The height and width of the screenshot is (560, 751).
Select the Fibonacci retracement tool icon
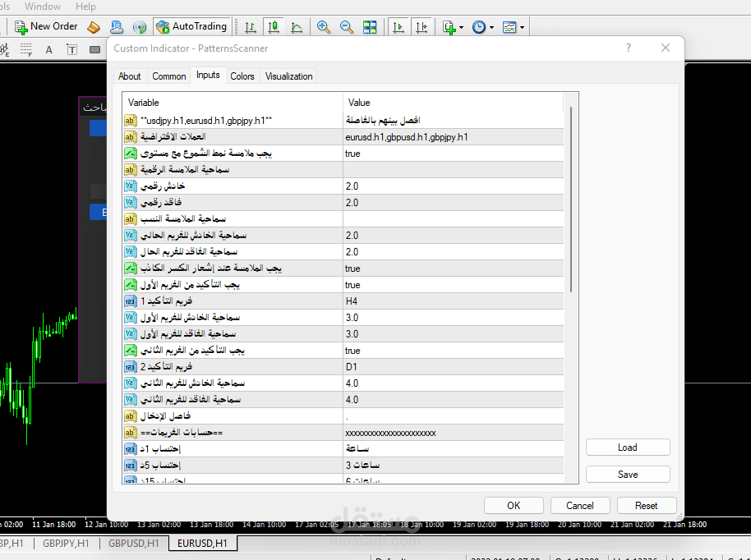25,49
